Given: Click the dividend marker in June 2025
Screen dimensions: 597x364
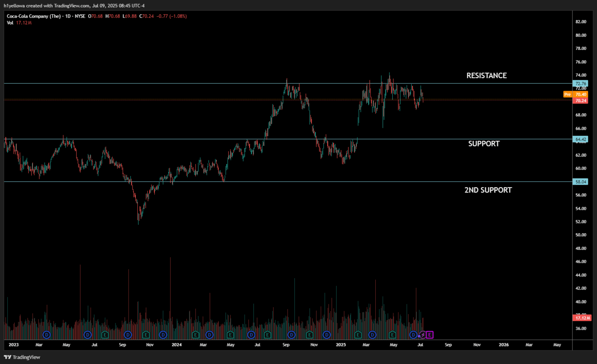Looking at the screenshot, I should point(414,334).
